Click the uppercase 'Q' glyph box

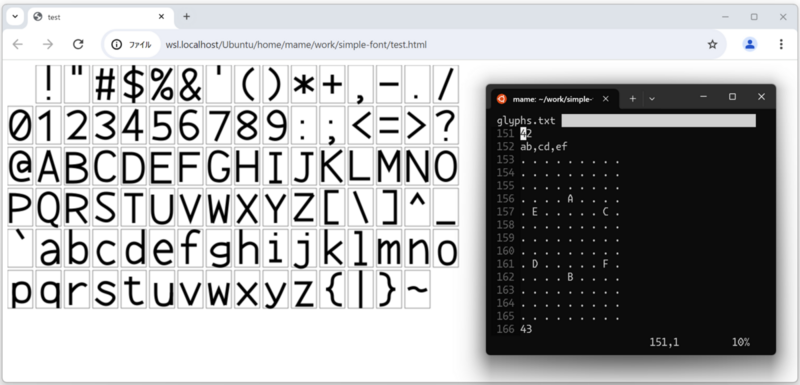coord(48,207)
